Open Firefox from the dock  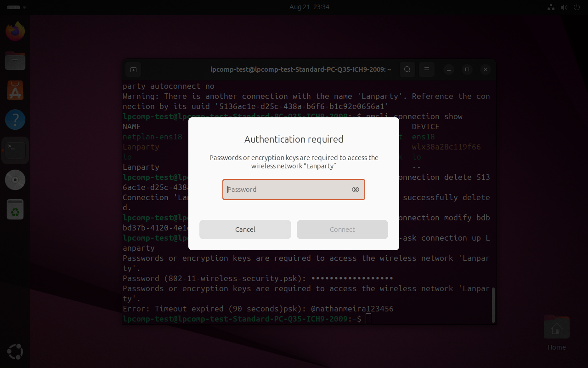point(15,32)
